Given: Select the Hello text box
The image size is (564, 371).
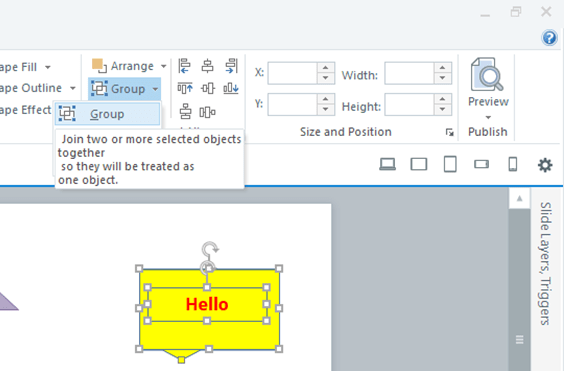Looking at the screenshot, I should pyautogui.click(x=207, y=304).
